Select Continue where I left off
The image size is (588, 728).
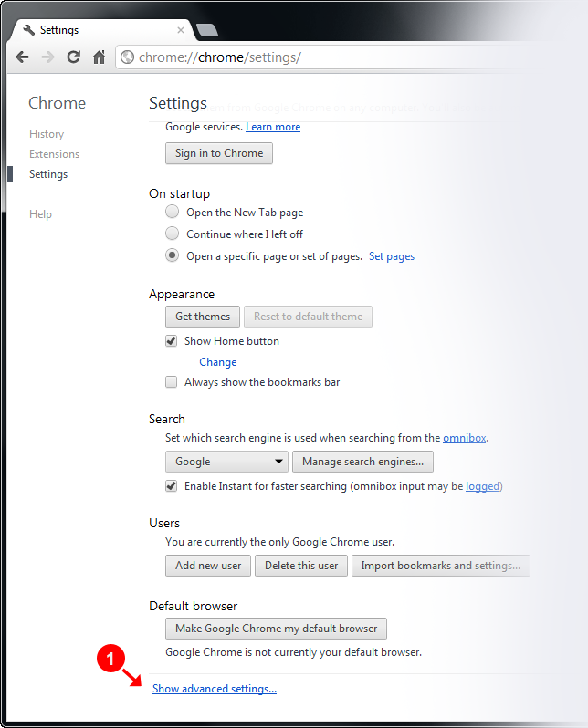[172, 233]
